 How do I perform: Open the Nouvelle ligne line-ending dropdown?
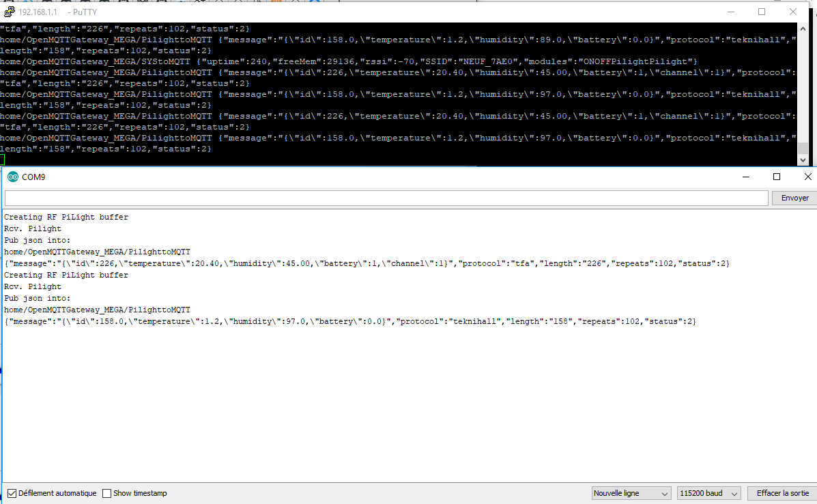tap(631, 493)
